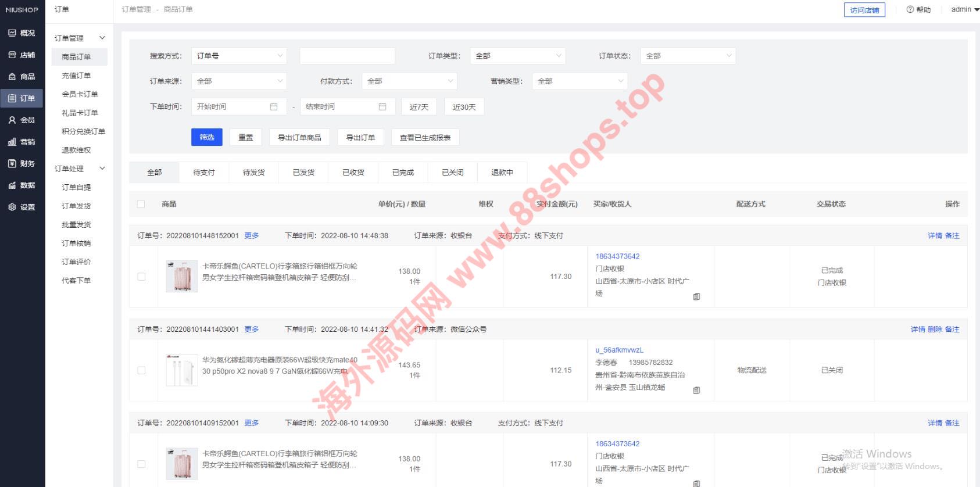Viewport: 980px width, 487px height.
Task: Open the 付款方式 dropdown
Action: pyautogui.click(x=409, y=81)
